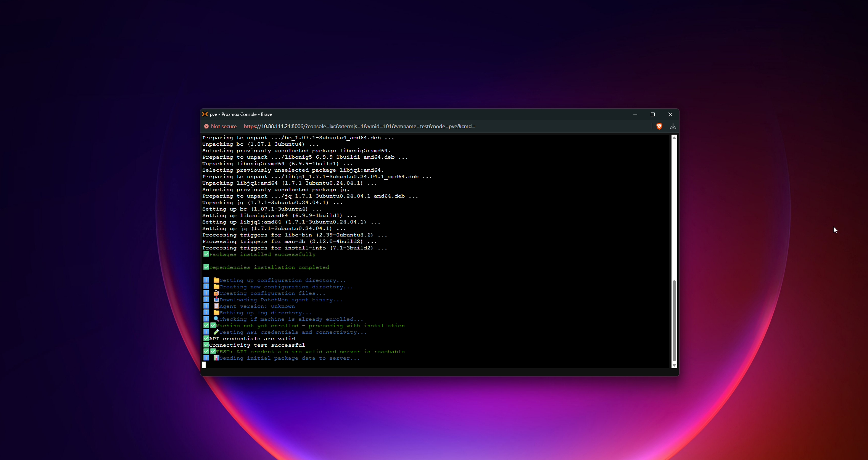Maximize the Proxmox Console window
Viewport: 868px width, 460px height.
click(x=653, y=114)
